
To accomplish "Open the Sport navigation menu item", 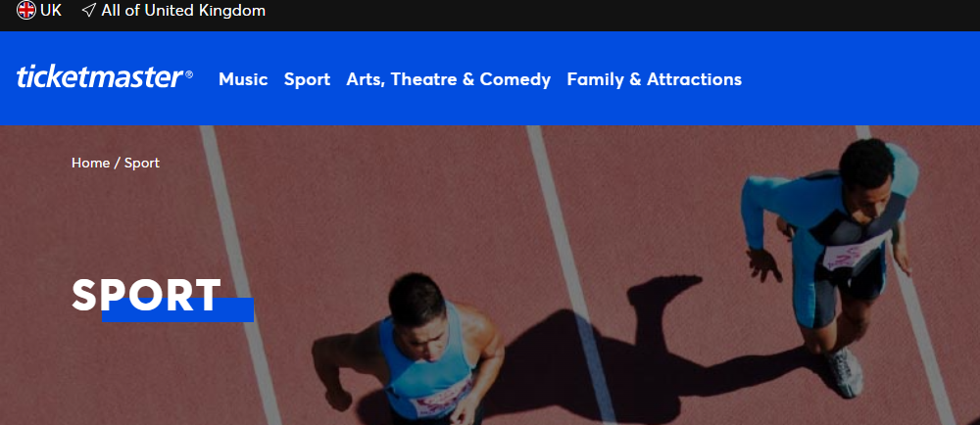I will click(307, 80).
